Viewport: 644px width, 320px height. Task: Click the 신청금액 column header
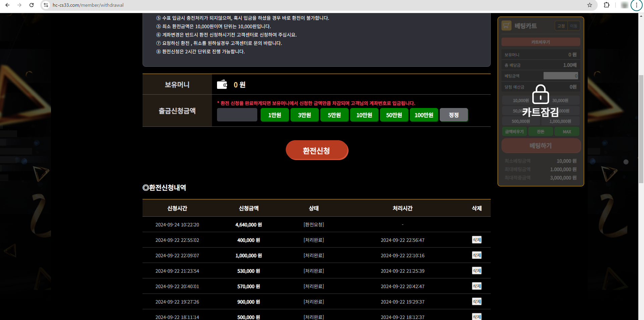pyautogui.click(x=249, y=208)
